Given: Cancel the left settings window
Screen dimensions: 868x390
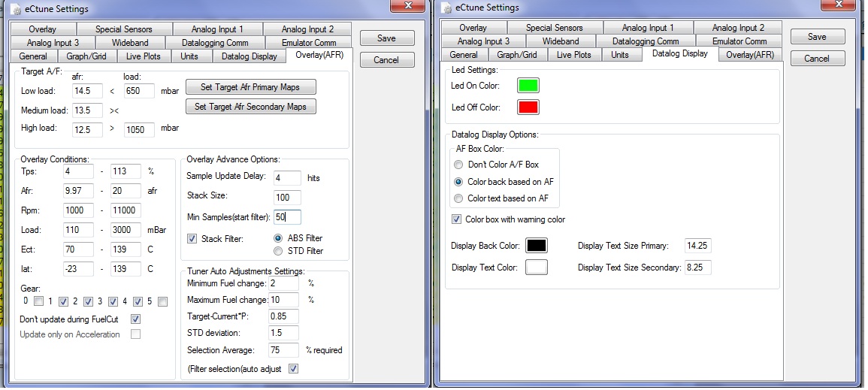Looking at the screenshot, I should [387, 60].
